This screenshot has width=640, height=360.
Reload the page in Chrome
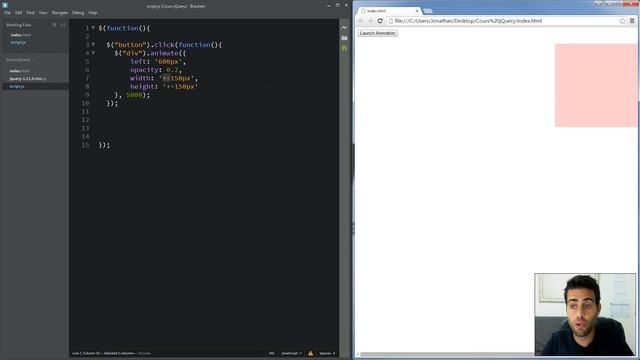pyautogui.click(x=380, y=21)
